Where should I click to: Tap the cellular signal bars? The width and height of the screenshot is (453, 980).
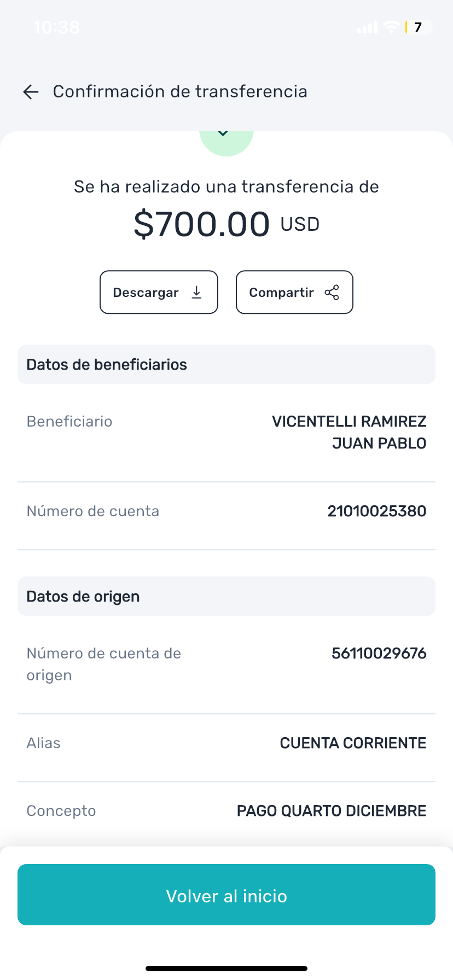tap(367, 27)
